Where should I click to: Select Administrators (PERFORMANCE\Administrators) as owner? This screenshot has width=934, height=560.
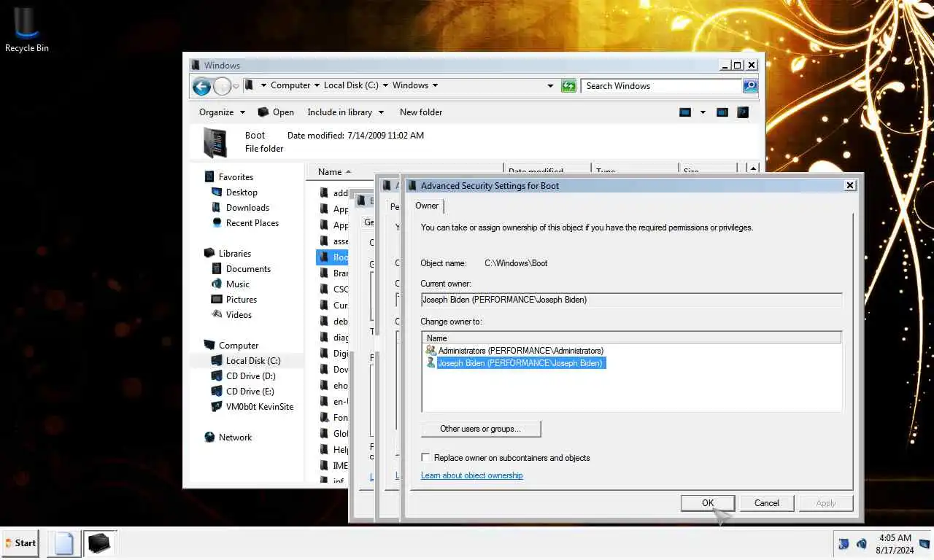520,351
